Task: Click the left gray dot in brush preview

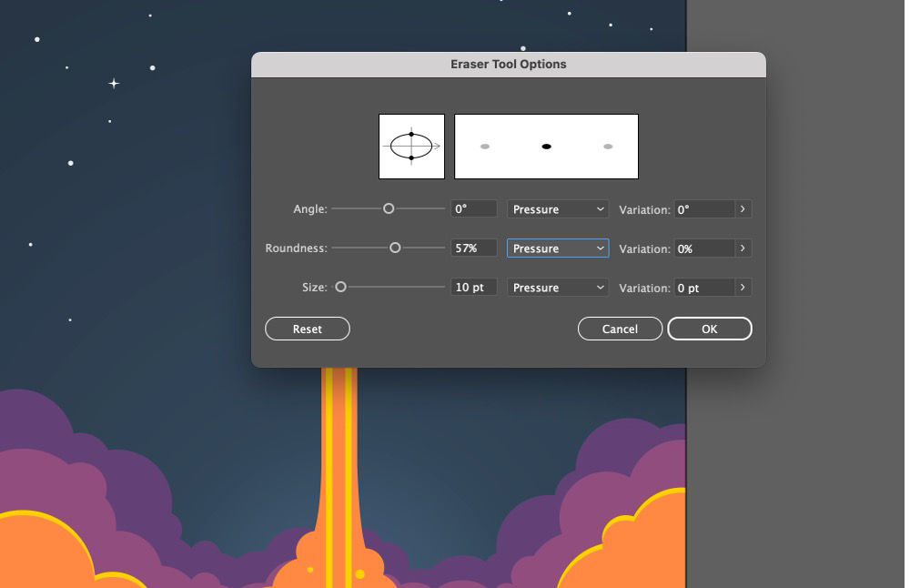Action: (484, 145)
